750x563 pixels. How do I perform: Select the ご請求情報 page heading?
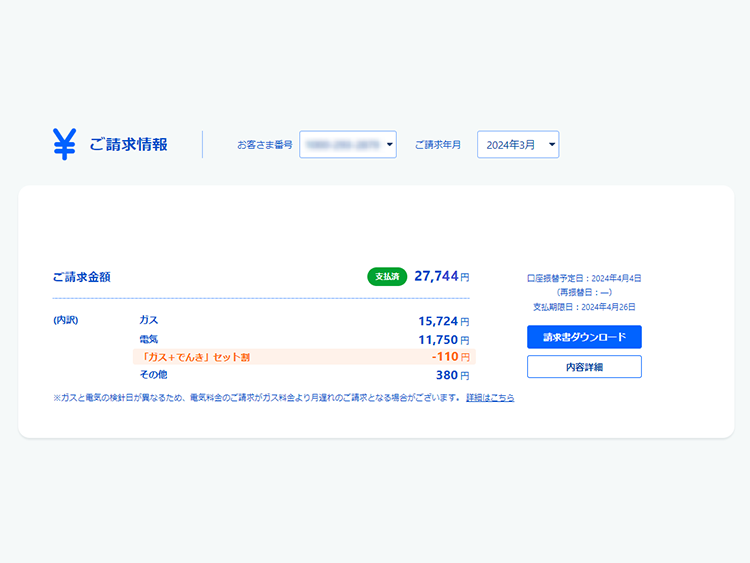click(x=128, y=145)
